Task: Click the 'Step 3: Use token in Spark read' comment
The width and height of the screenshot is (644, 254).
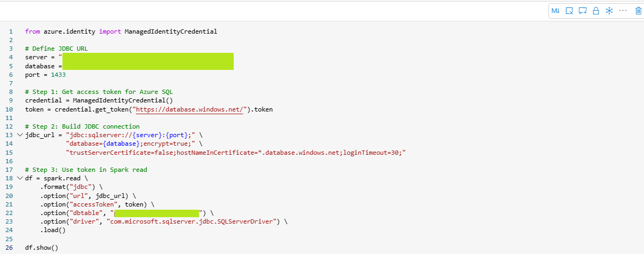Action: [x=86, y=170]
